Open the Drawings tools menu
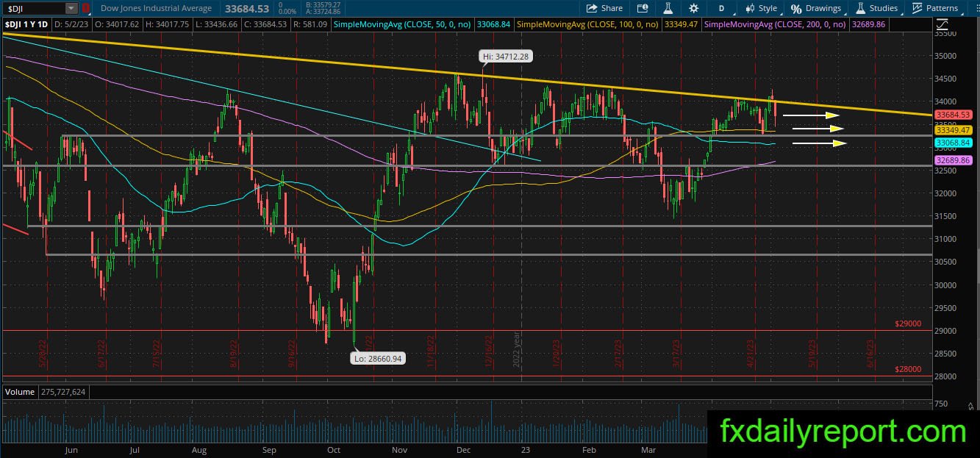Screen dimensions: 980x458 coord(815,8)
